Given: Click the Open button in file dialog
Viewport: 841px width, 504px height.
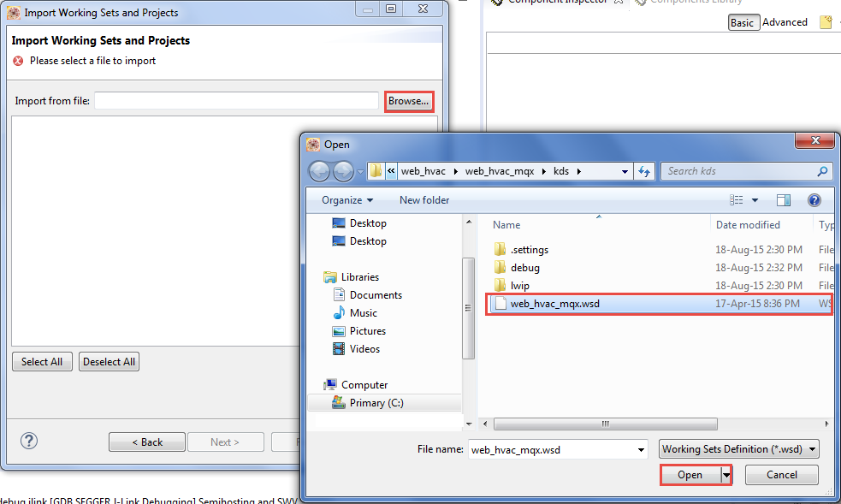Looking at the screenshot, I should tap(690, 475).
